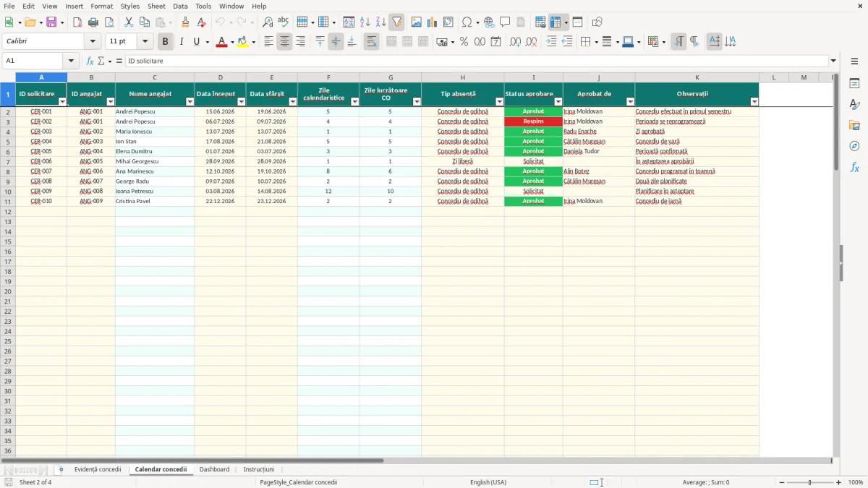Insert comment speech bubble icon
The height and width of the screenshot is (488, 868).
505,22
